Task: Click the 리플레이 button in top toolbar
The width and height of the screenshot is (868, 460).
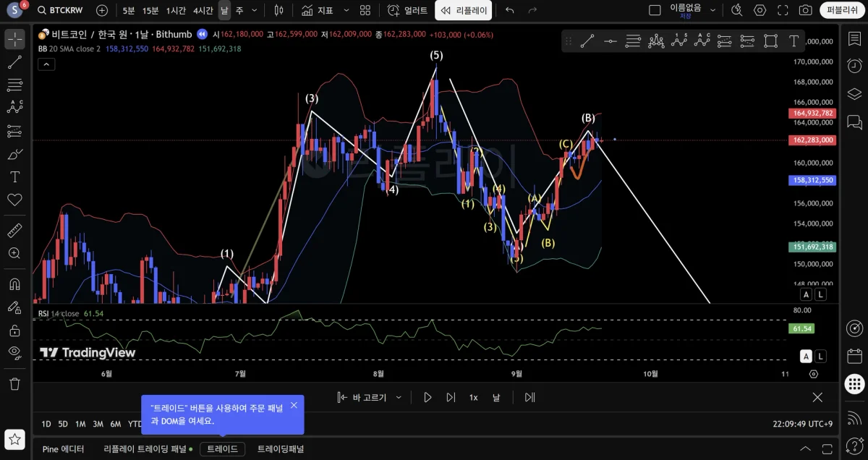Action: [464, 10]
